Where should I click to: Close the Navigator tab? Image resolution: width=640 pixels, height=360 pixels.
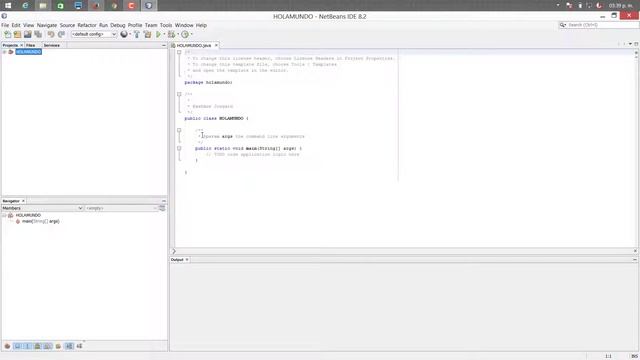tap(23, 201)
